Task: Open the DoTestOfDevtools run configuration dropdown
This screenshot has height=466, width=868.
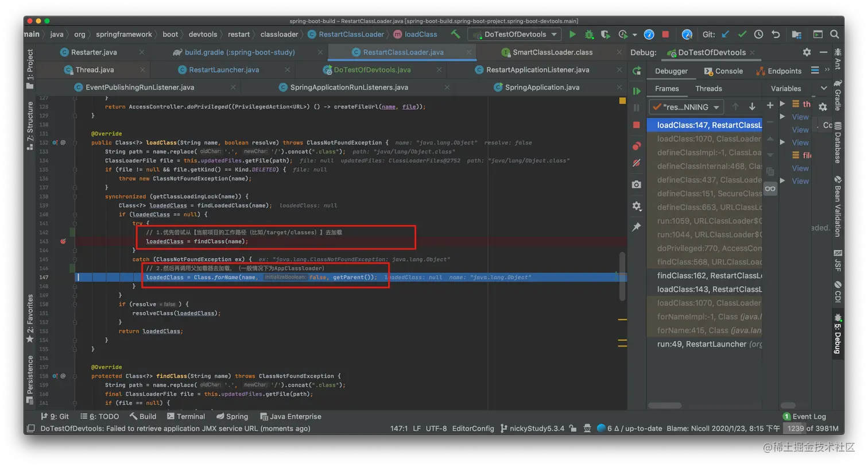Action: [514, 34]
